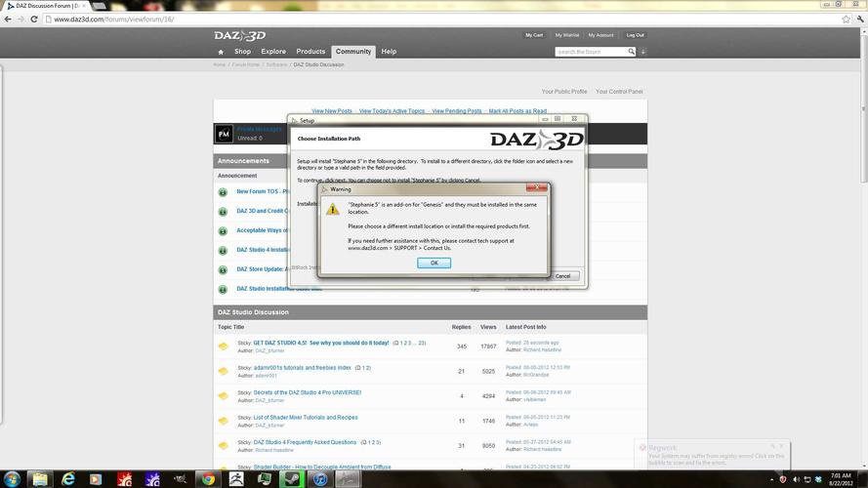Open the Chrome wrench menu
868x488 pixels.
point(859,20)
